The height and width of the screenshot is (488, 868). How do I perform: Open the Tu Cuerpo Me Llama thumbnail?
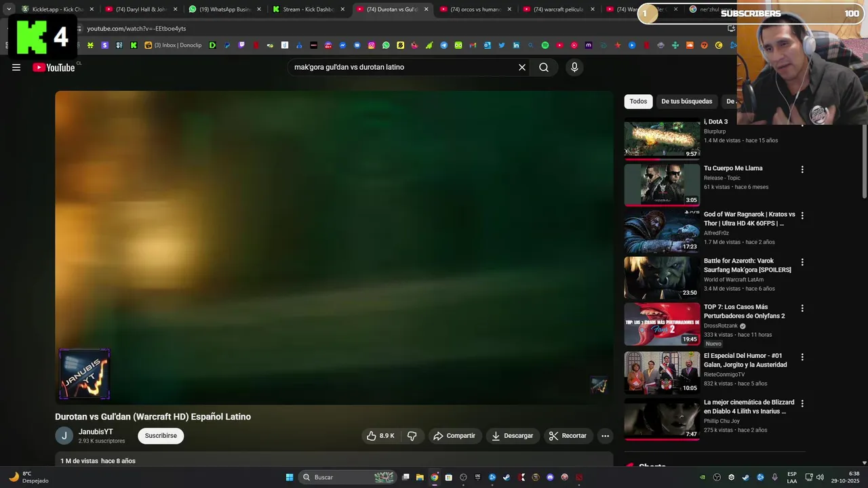pos(662,184)
